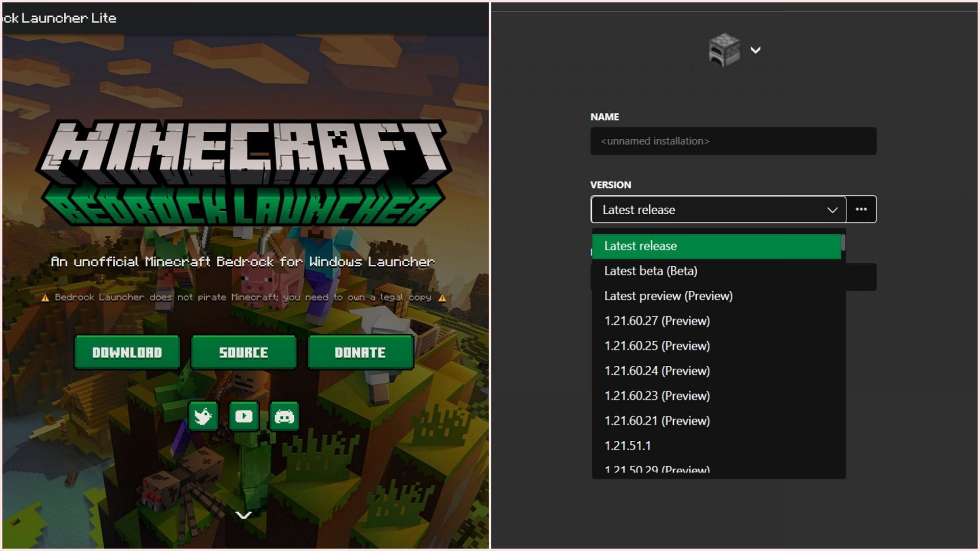
Task: Click the unnamed installation name field
Action: click(x=732, y=141)
